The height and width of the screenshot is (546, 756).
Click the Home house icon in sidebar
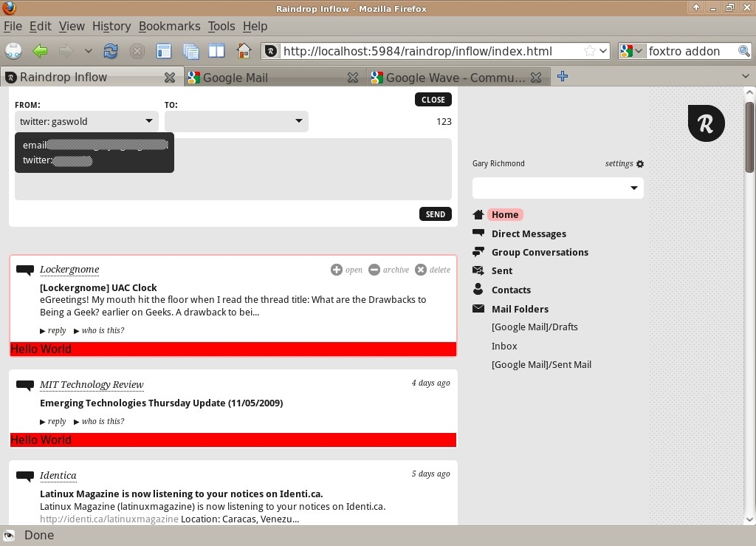[478, 215]
